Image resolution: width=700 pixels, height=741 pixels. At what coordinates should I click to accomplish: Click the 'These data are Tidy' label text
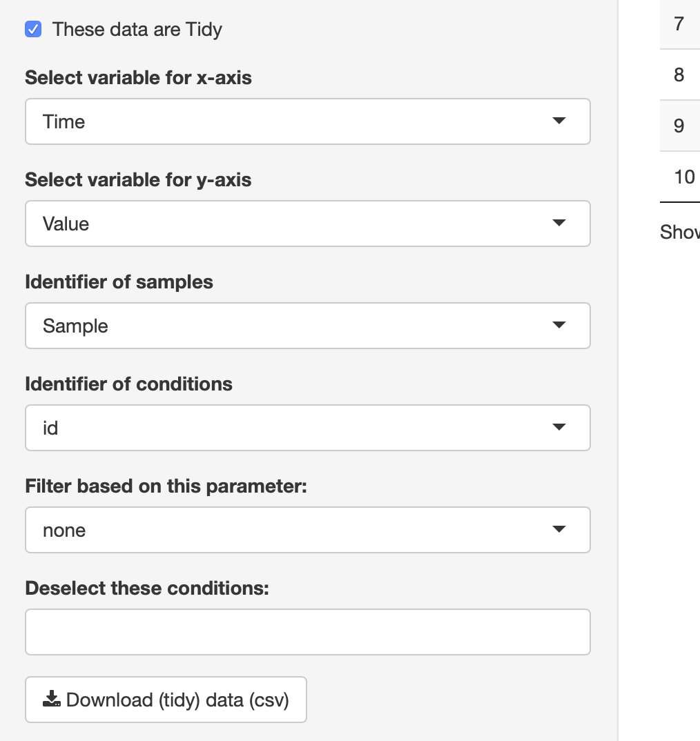coord(137,29)
